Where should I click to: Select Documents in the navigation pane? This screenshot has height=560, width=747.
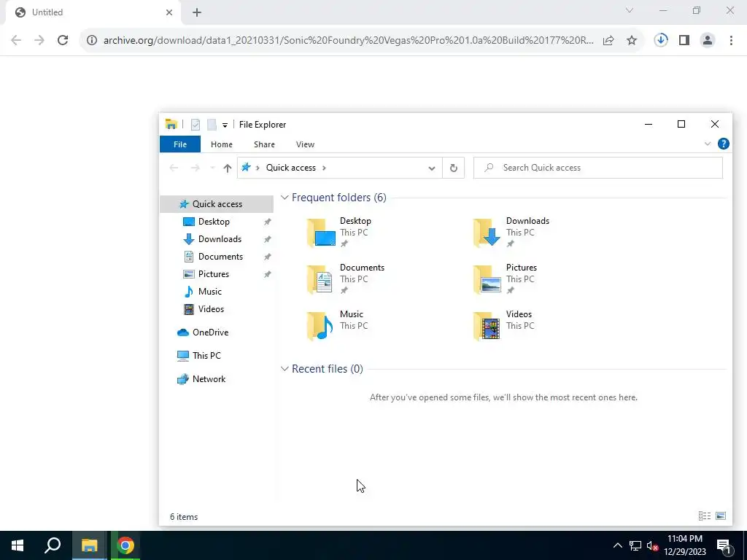[220, 257]
